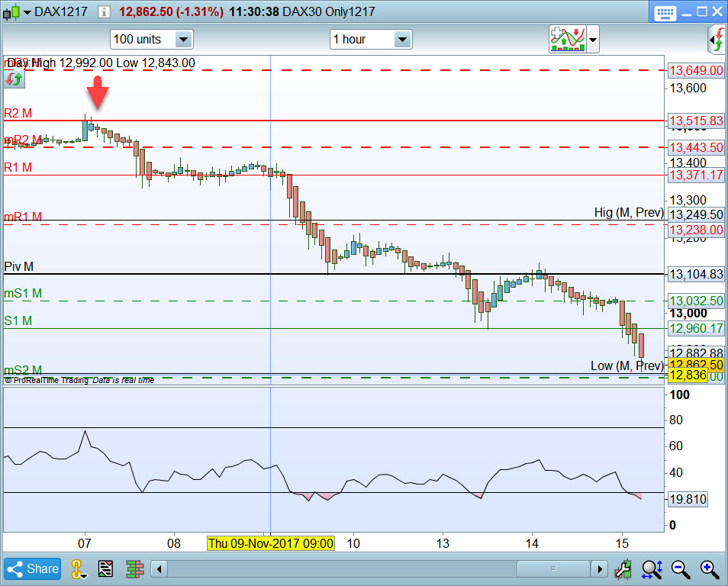Click the add indicator icon

(567, 40)
